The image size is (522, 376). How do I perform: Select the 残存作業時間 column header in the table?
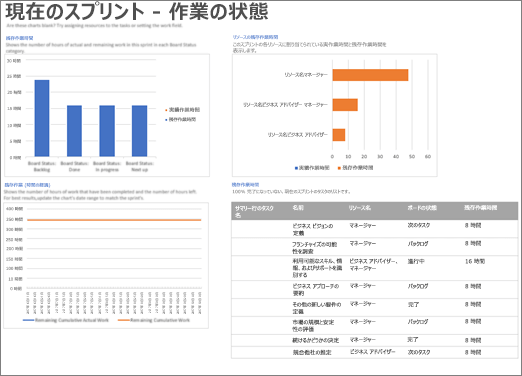click(480, 208)
